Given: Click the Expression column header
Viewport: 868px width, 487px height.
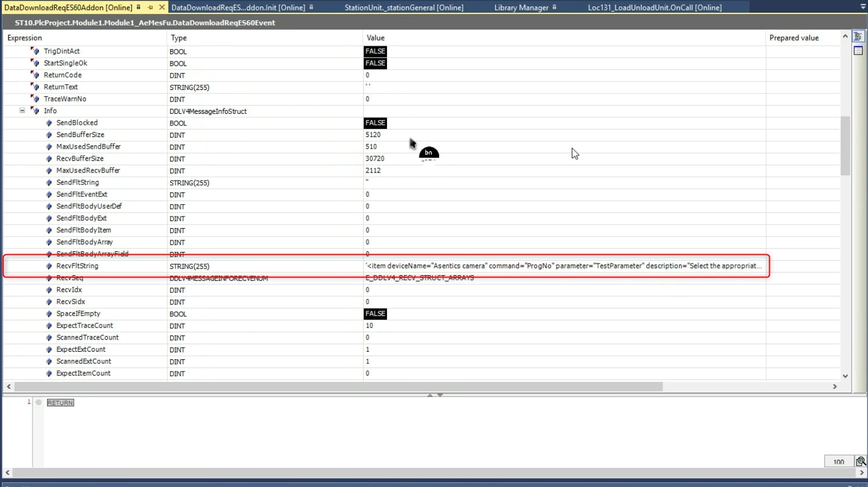Looking at the screenshot, I should (25, 38).
